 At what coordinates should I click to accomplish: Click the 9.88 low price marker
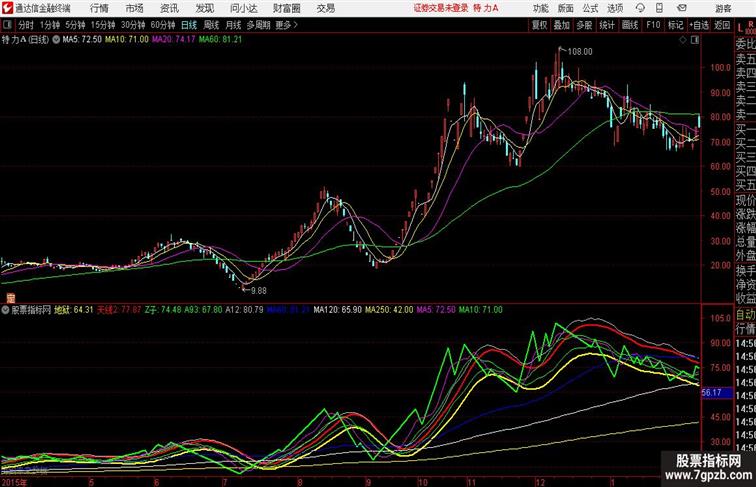[x=258, y=291]
